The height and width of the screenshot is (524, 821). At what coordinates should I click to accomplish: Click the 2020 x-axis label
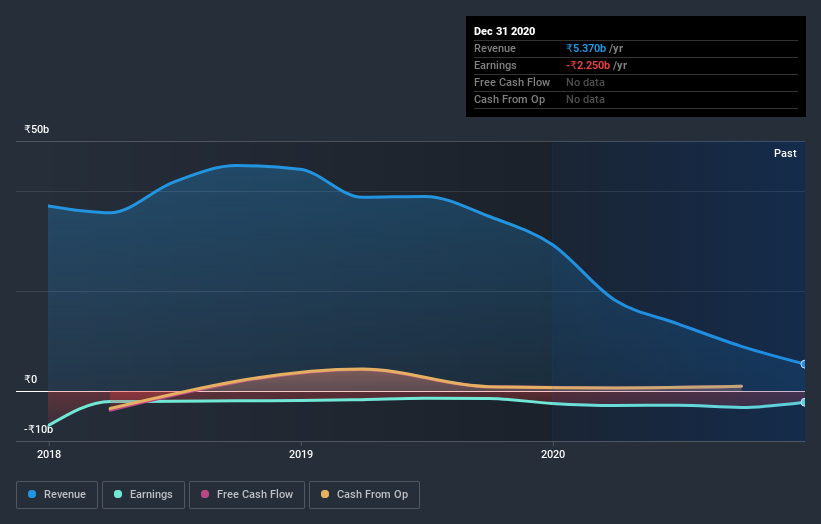point(553,454)
